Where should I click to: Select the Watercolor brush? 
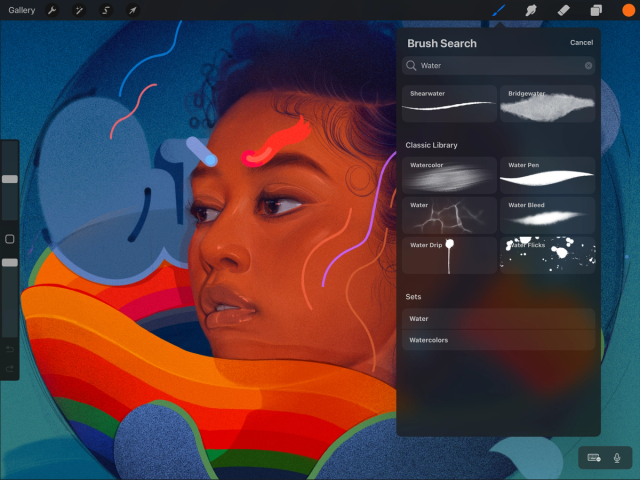449,175
